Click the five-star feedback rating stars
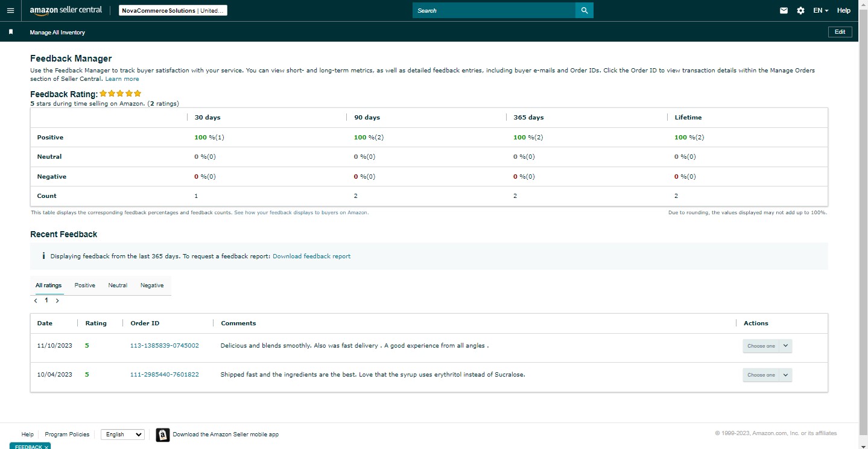The height and width of the screenshot is (449, 868). pyautogui.click(x=121, y=94)
